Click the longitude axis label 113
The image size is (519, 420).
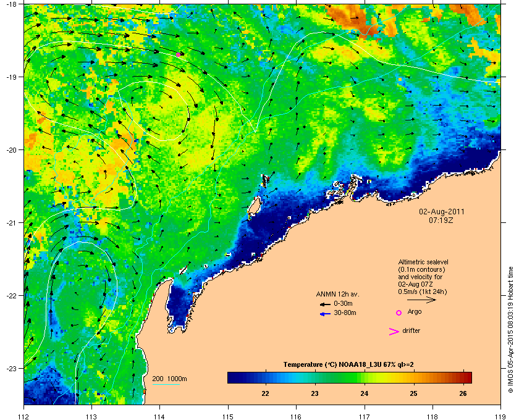point(91,417)
